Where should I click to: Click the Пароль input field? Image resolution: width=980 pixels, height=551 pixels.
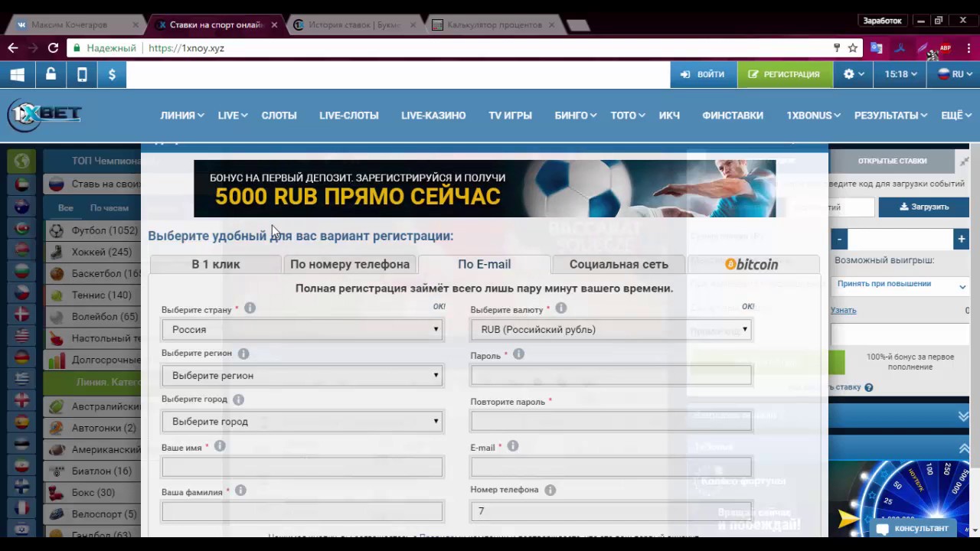611,375
